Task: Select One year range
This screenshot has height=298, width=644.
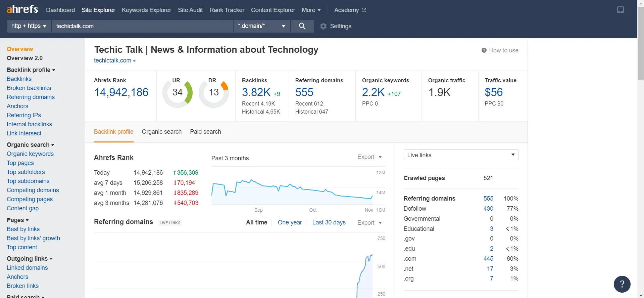Action: pos(290,222)
